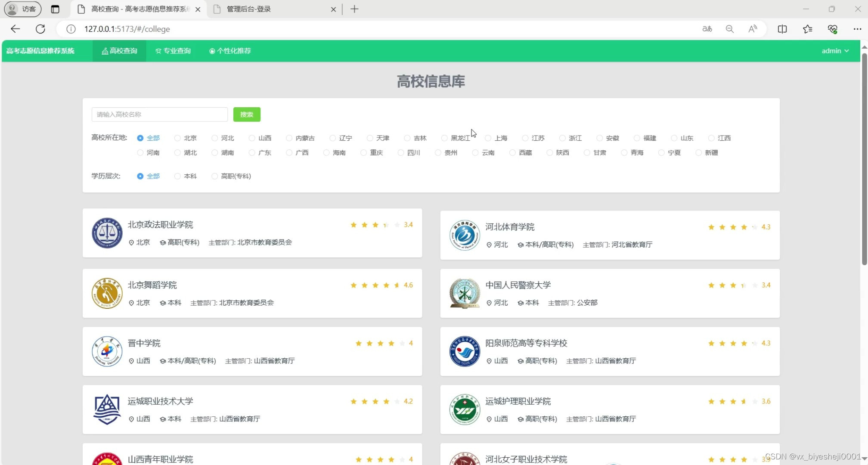
Task: Click the Beijing Dance Academy logo
Action: tap(107, 293)
